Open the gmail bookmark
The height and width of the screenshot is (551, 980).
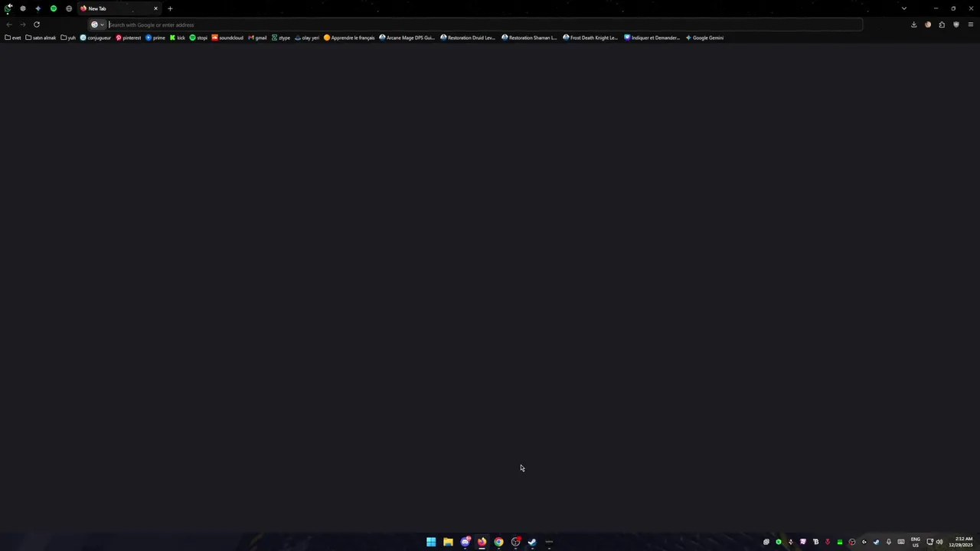257,37
